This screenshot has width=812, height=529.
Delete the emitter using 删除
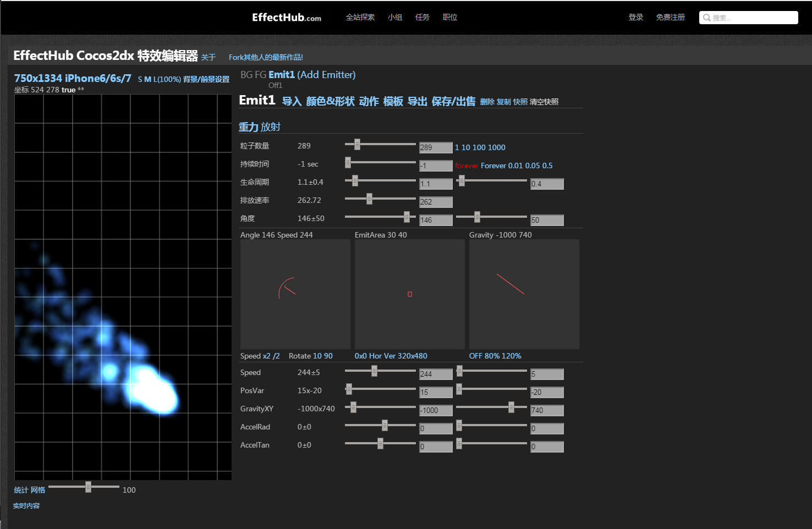pos(486,102)
